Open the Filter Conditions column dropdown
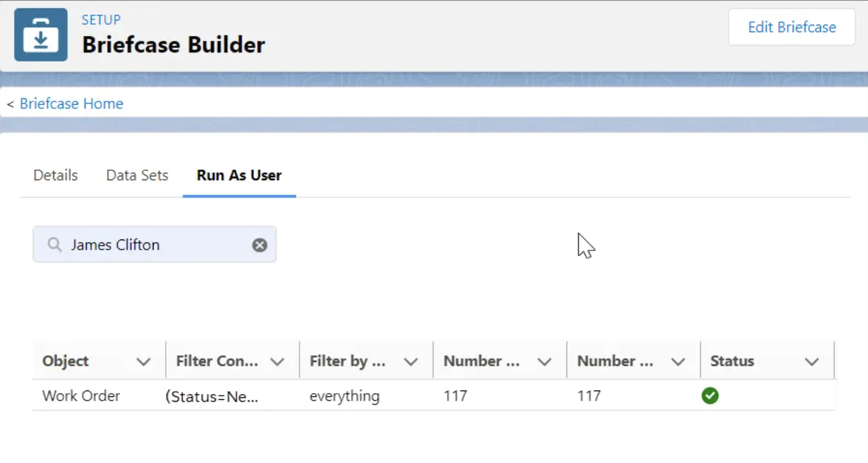This screenshot has height=463, width=868. pyautogui.click(x=277, y=361)
